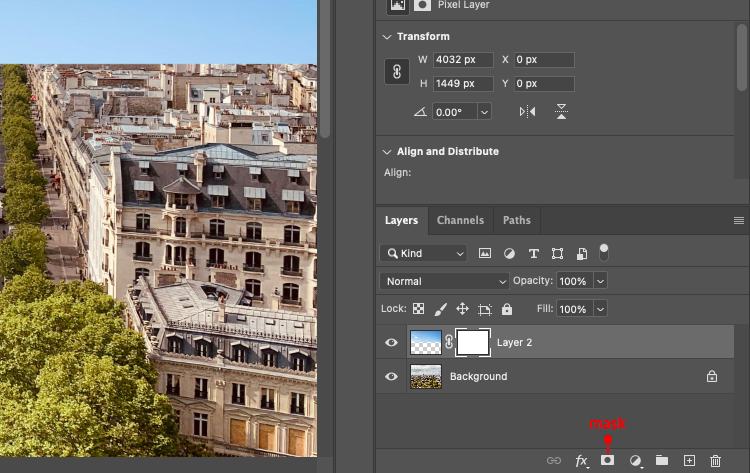Click the layer mask icon in Properties header
The height and width of the screenshot is (473, 750).
point(422,5)
